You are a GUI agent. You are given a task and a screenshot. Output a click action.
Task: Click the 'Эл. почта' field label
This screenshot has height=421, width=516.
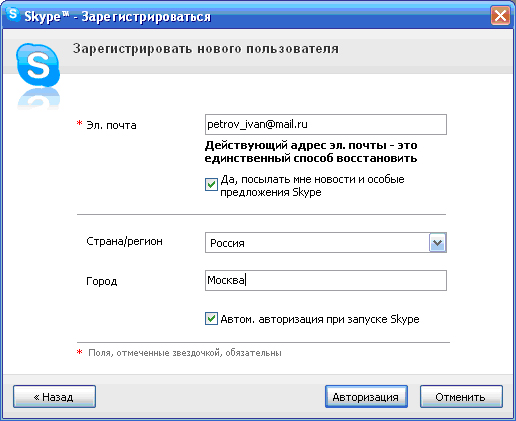(111, 125)
